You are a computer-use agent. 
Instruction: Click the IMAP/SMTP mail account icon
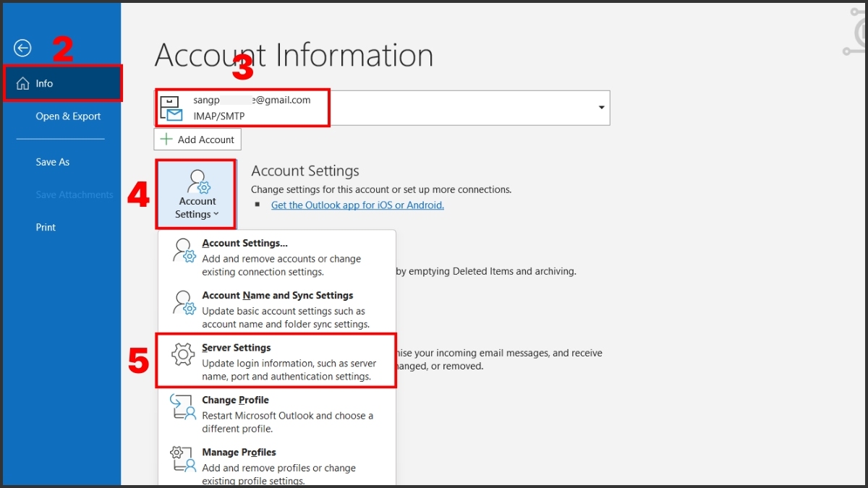(171, 108)
